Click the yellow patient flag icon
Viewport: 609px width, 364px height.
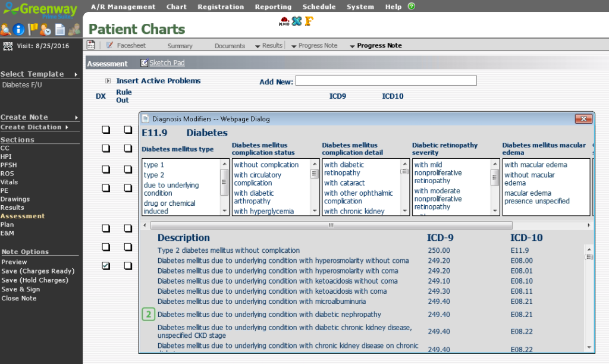(33, 29)
